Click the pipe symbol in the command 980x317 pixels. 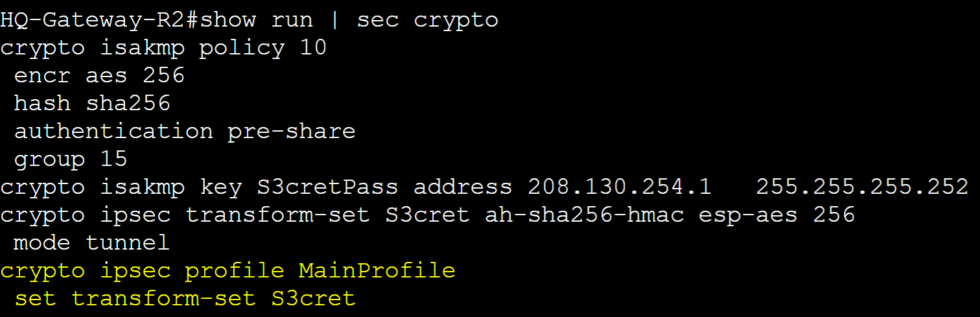[x=334, y=19]
